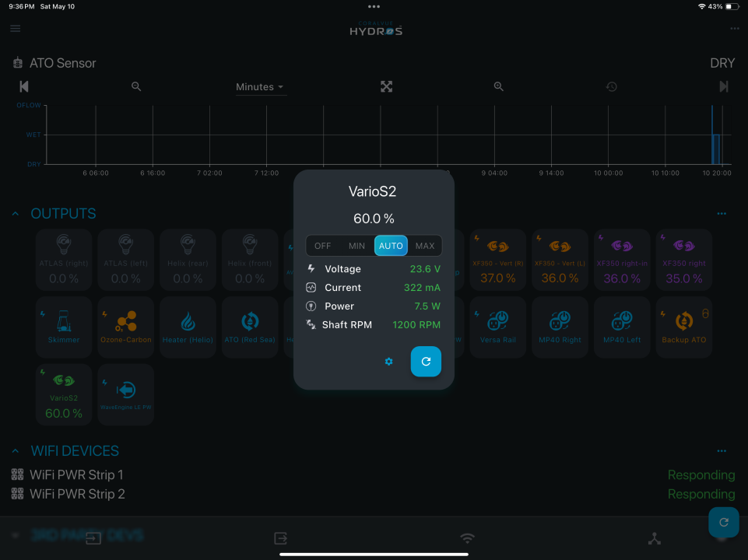Click the ATO Sensor DRY status

coord(722,63)
